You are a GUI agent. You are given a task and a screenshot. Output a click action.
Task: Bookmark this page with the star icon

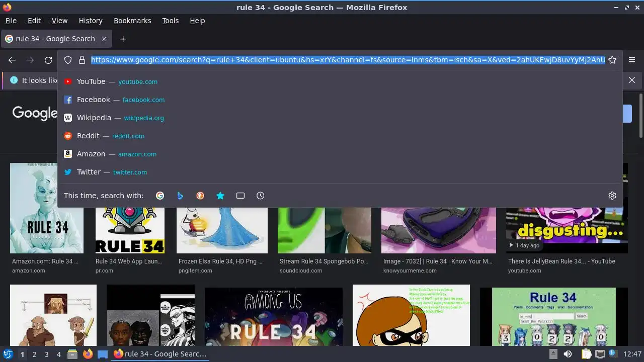pos(612,60)
